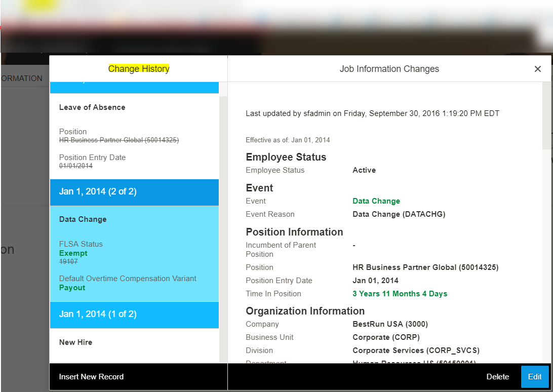Click the Jan 01, 2014 position entry date
This screenshot has width=553, height=392.
pos(376,281)
